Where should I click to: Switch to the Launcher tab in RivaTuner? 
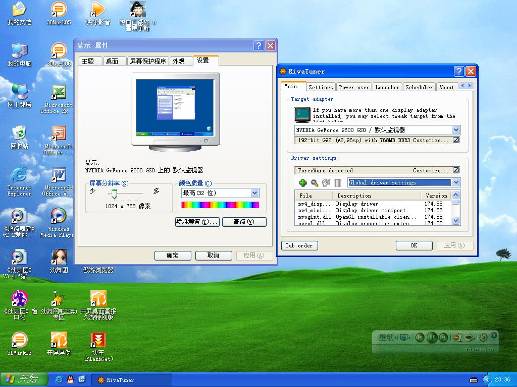click(387, 87)
